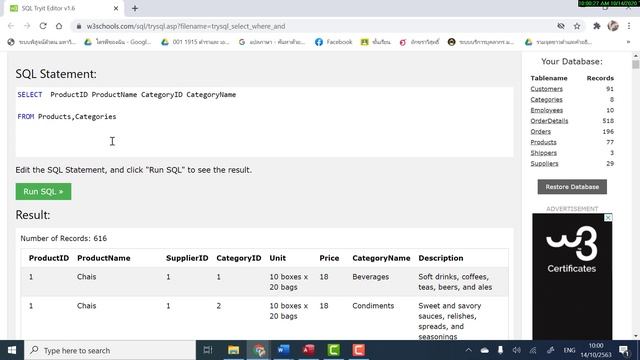Click the page scrollbar down arrow
The image size is (640, 360).
point(636,336)
